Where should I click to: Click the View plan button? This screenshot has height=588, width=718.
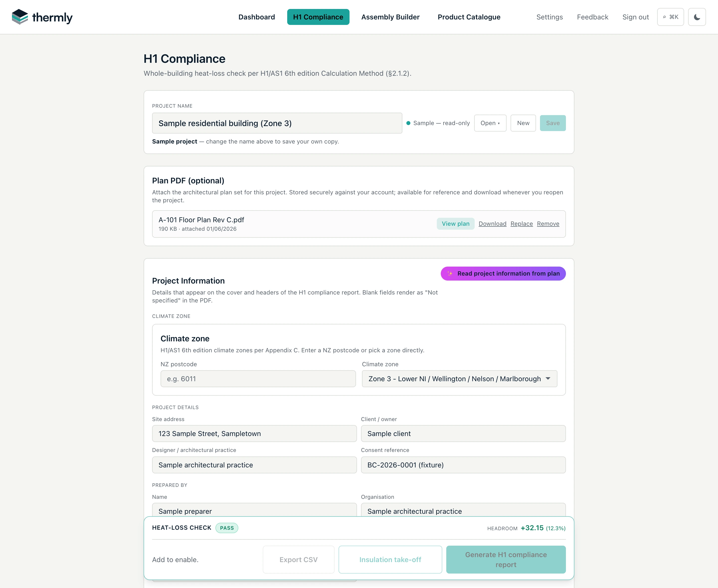click(455, 223)
